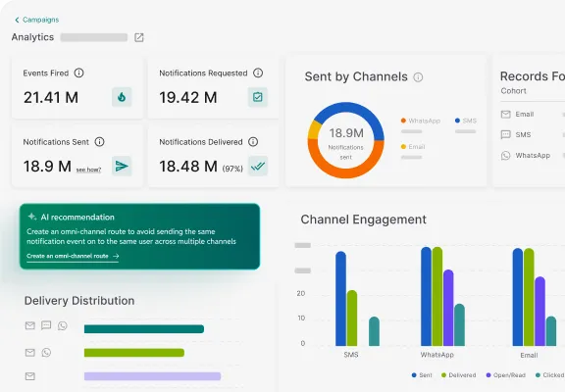Viewport: 565px width, 392px height.
Task: Click the SMS Delivered green bar
Action: pos(352,318)
